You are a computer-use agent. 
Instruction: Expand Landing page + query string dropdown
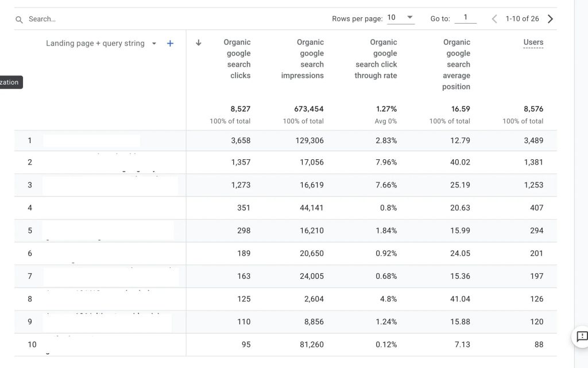154,44
